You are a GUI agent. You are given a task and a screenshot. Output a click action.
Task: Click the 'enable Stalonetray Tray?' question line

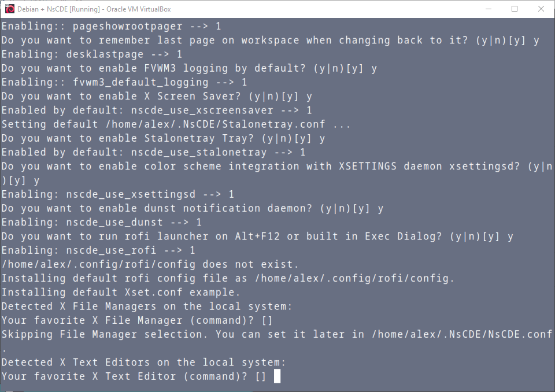162,138
